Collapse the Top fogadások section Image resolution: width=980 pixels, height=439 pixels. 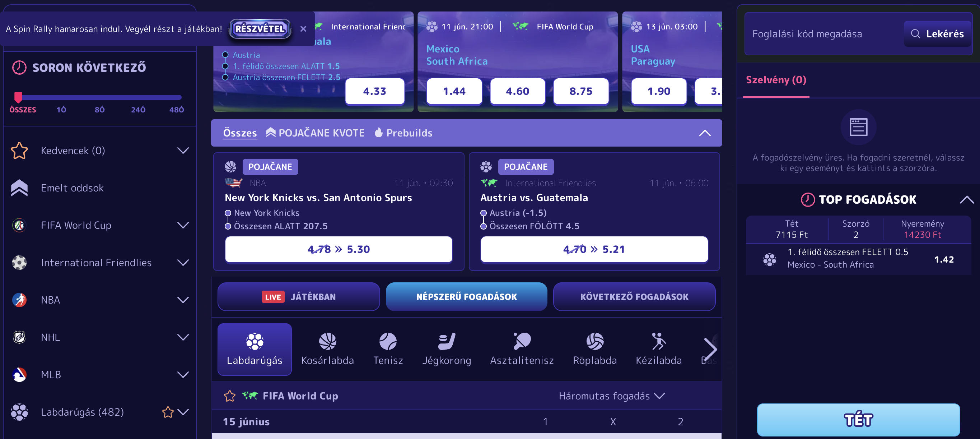(x=966, y=199)
